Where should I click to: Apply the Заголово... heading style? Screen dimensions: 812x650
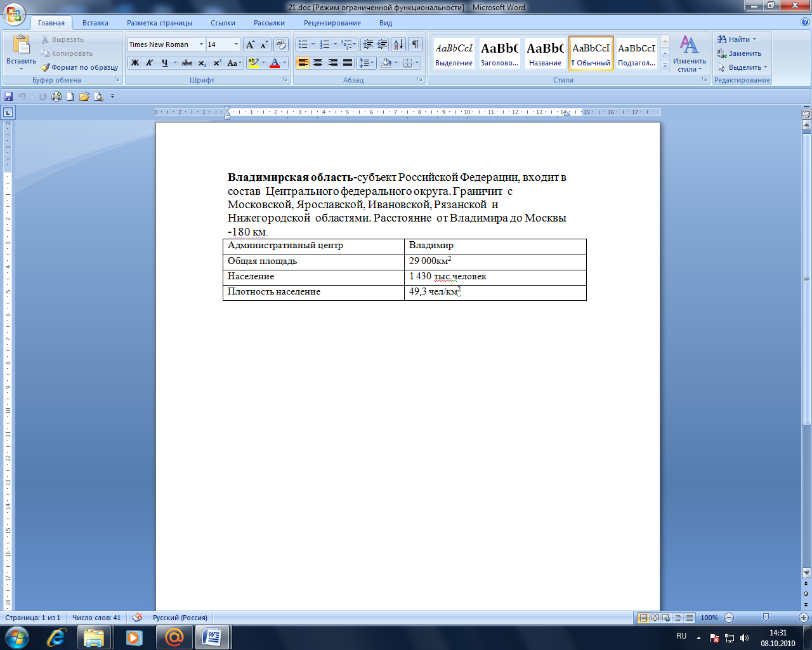pyautogui.click(x=499, y=53)
